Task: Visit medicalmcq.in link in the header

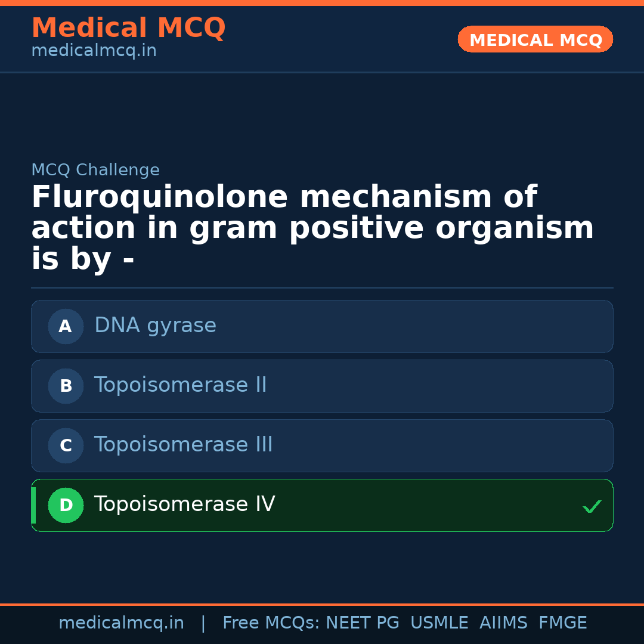Action: click(94, 51)
